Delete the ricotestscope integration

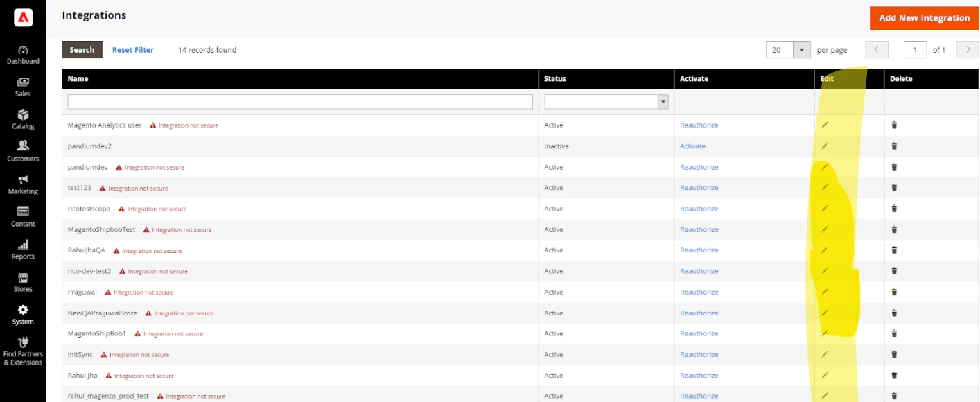(x=894, y=209)
